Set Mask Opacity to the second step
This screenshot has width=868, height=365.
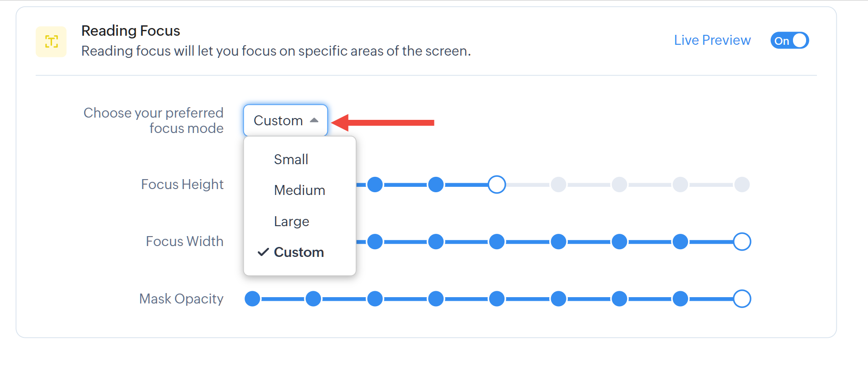click(x=313, y=299)
